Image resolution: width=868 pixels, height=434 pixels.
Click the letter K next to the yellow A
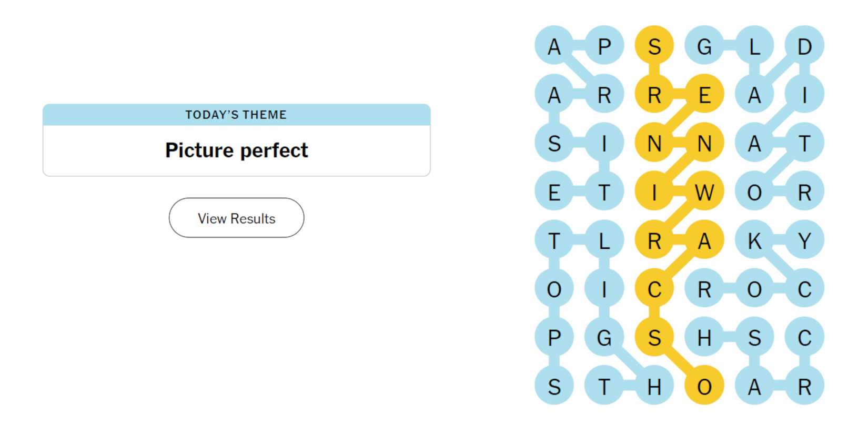click(755, 240)
